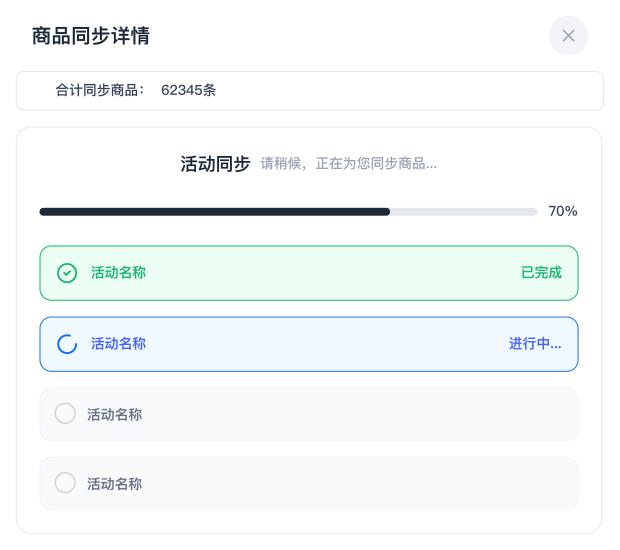
Task: Select the empty circle in third activity row
Action: pyautogui.click(x=65, y=413)
